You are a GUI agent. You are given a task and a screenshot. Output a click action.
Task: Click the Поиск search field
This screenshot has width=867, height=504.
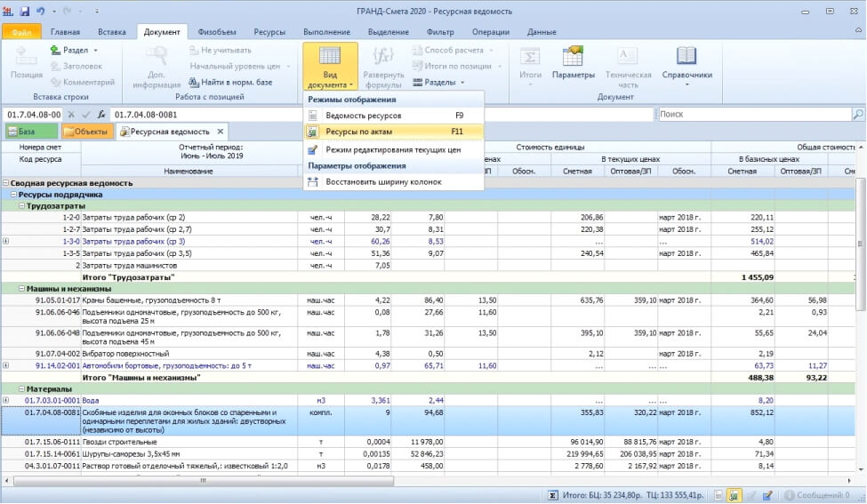point(754,115)
